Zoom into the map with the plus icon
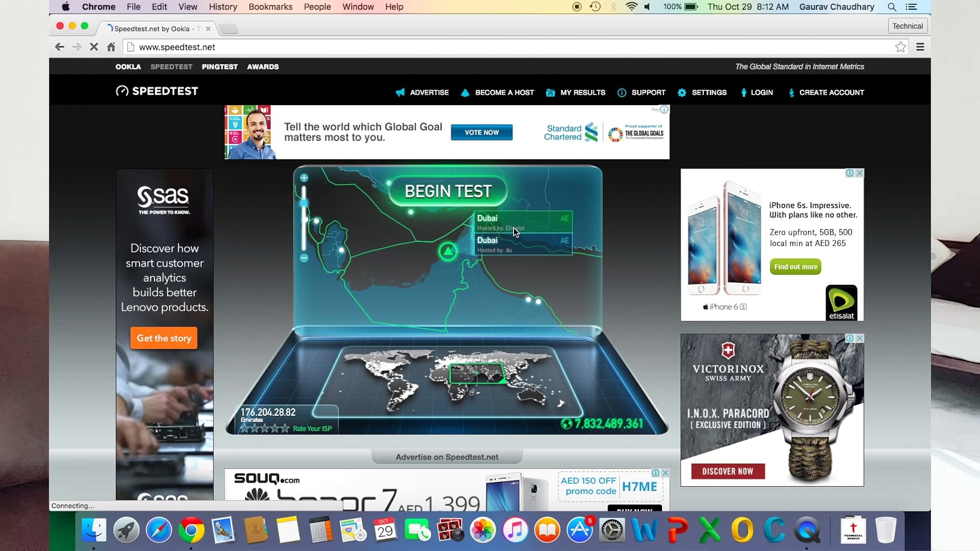980x551 pixels. [304, 178]
